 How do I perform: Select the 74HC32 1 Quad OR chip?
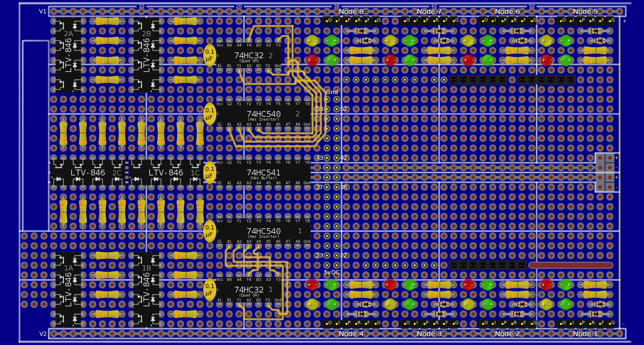(x=249, y=290)
